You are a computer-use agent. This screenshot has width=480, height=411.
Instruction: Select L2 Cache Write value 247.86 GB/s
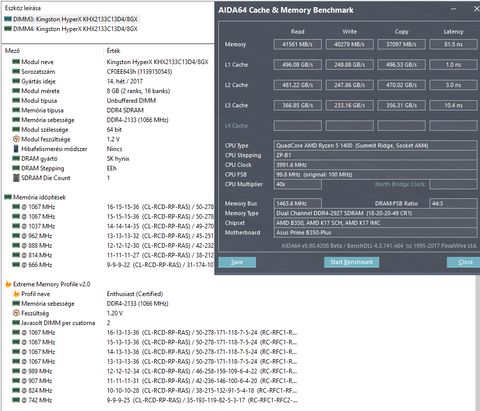click(350, 85)
